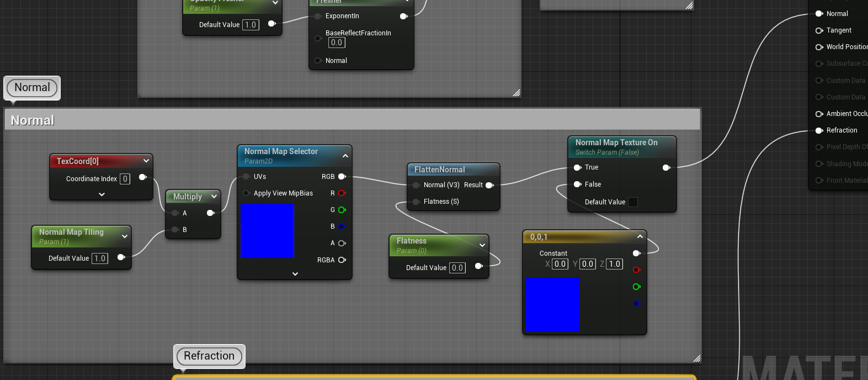Viewport: 868px width, 380px height.
Task: Click the green output pin on the 0,0,1 constant node
Action: point(636,287)
